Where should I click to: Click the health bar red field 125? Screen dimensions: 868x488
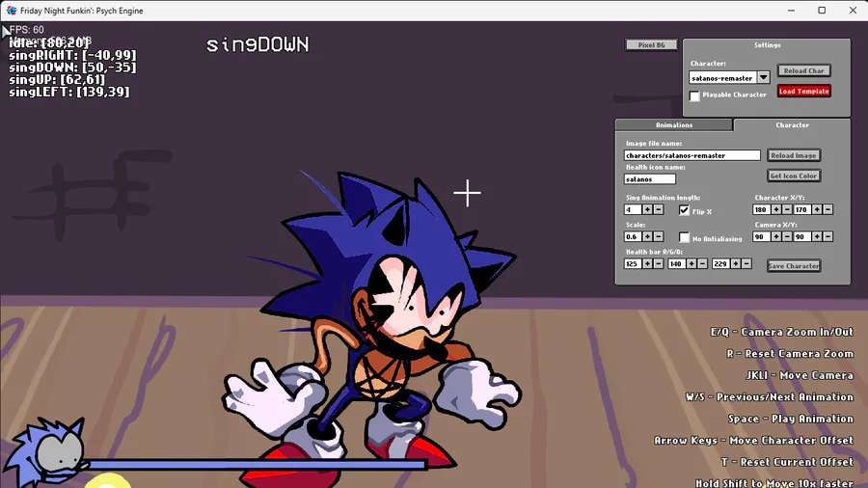coord(633,264)
